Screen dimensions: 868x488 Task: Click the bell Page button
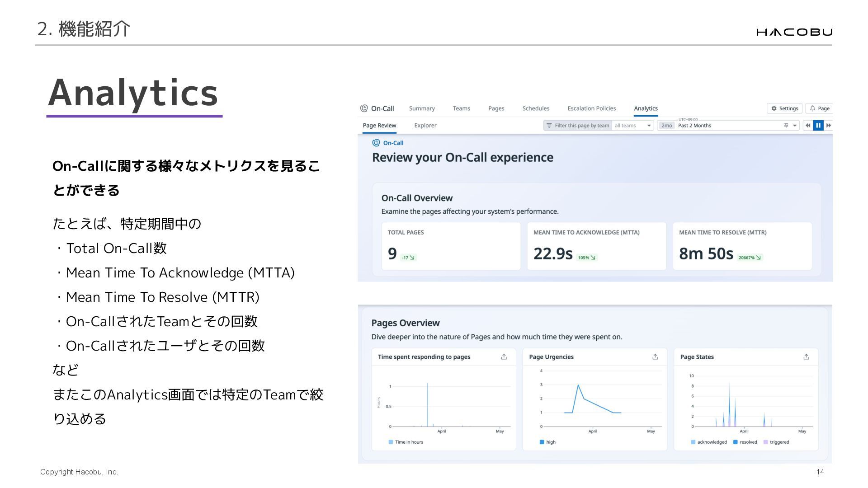(819, 108)
